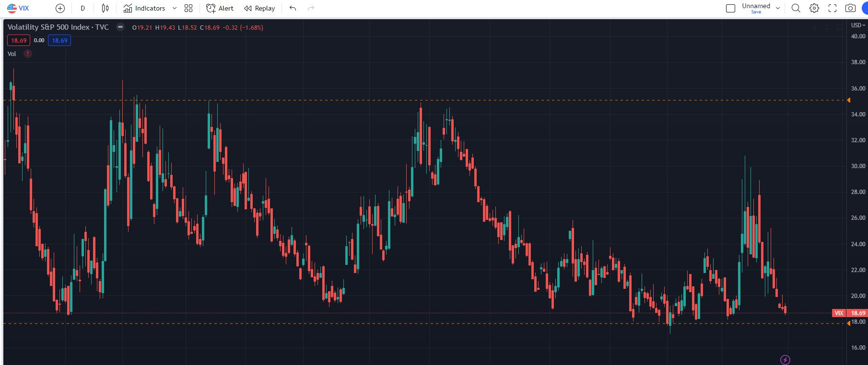This screenshot has width=868, height=365.
Task: Click the 0.00 spread value
Action: tap(39, 41)
